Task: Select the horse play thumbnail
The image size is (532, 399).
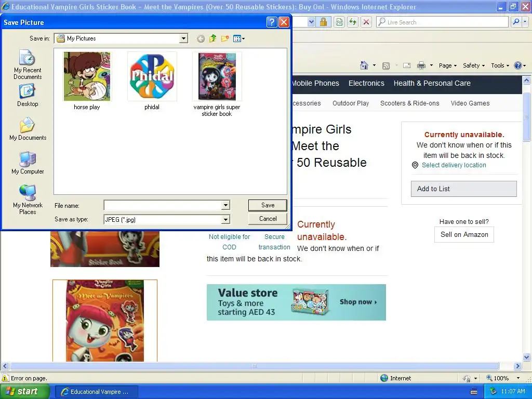Action: pyautogui.click(x=87, y=81)
